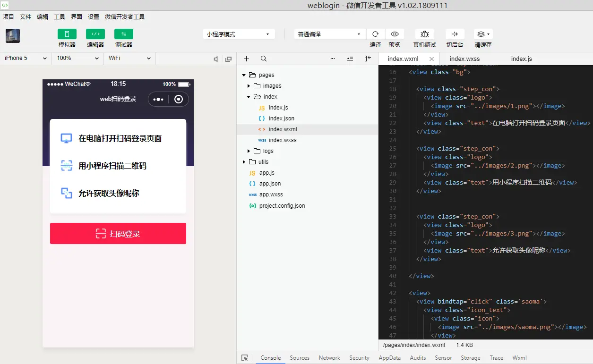Open the 工具 menu

[x=60, y=17]
